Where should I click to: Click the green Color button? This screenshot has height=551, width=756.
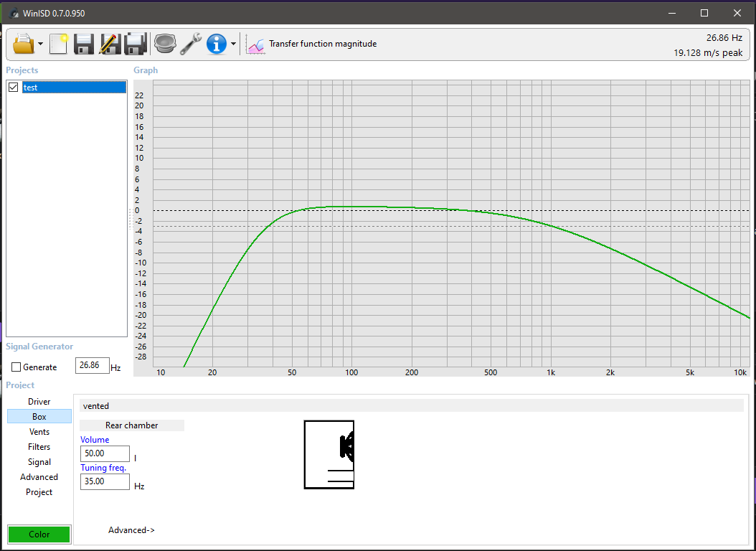pyautogui.click(x=39, y=534)
